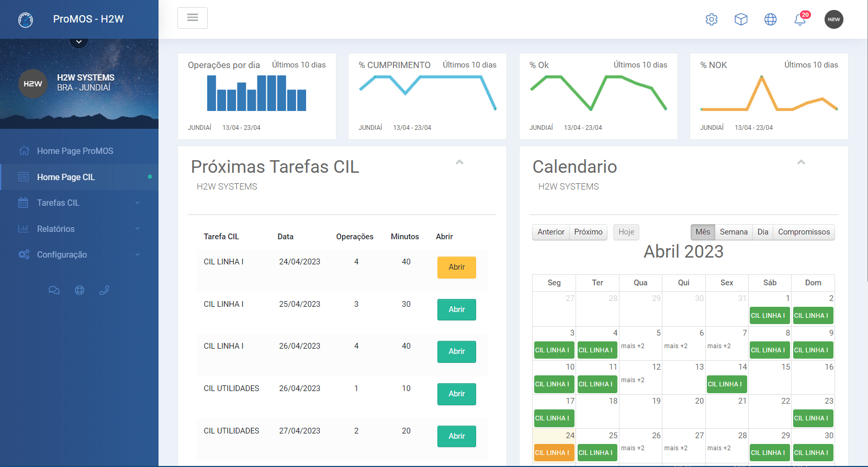Show more events on April 28
The image size is (868, 467).
pos(719,448)
